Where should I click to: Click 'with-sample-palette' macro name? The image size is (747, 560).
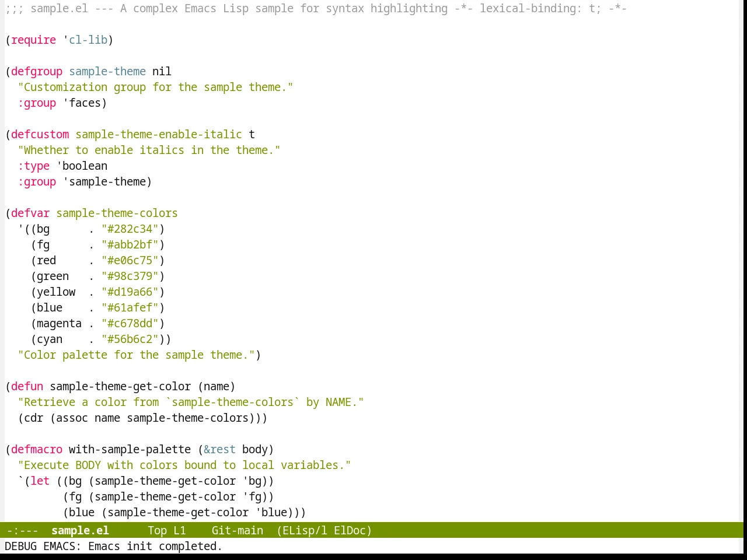[130, 449]
